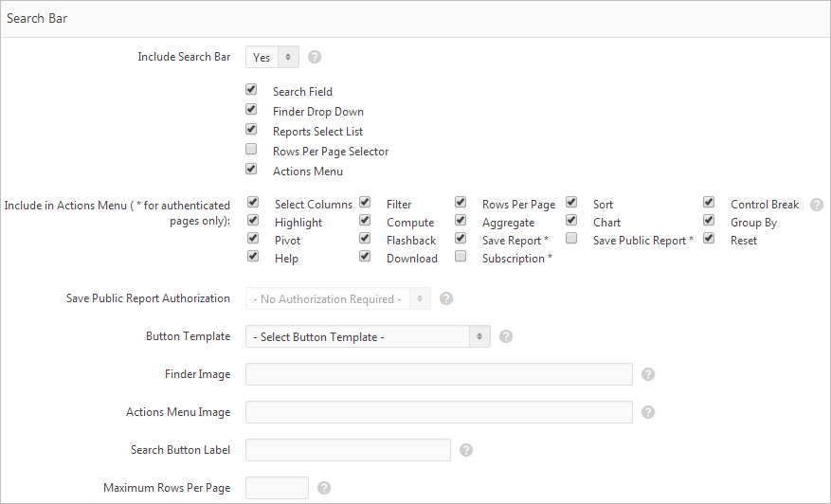The width and height of the screenshot is (831, 504).
Task: Disable the Flashback checkbox
Action: pyautogui.click(x=365, y=239)
